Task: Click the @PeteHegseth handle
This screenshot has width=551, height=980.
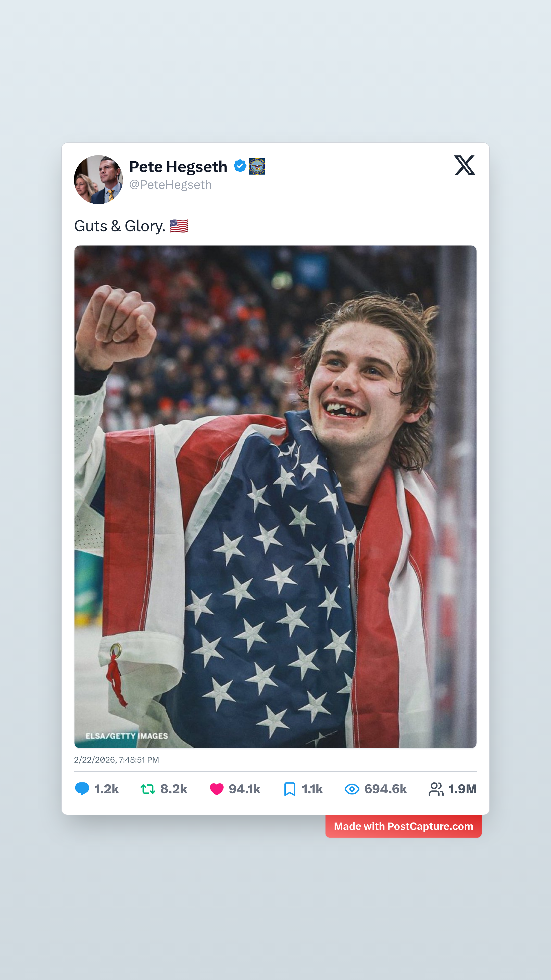Action: (x=170, y=185)
